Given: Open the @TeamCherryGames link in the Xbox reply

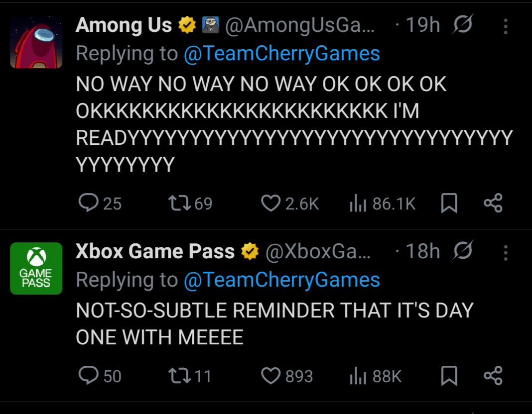Looking at the screenshot, I should pyautogui.click(x=281, y=280).
